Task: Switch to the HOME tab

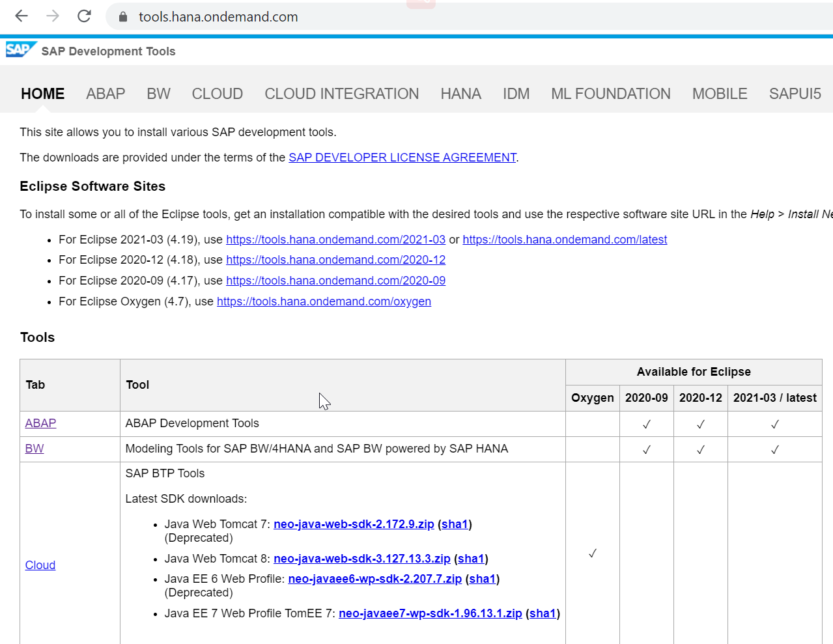Action: (42, 93)
